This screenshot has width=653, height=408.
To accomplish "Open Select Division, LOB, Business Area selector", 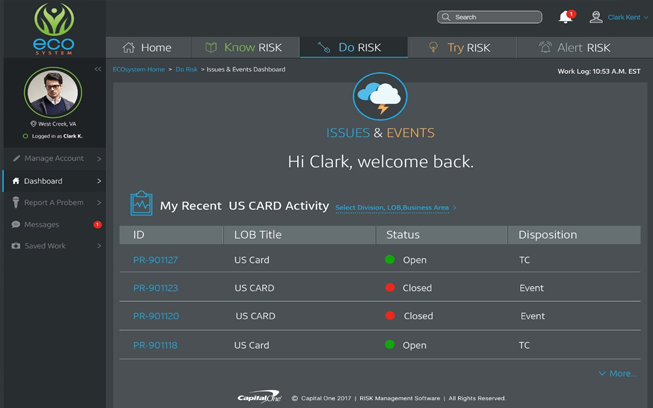I will point(396,207).
